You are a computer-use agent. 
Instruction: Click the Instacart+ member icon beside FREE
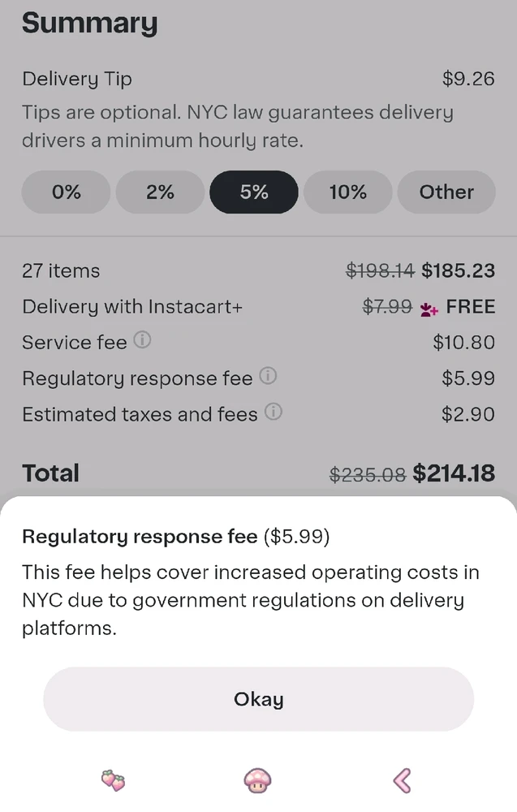point(429,308)
